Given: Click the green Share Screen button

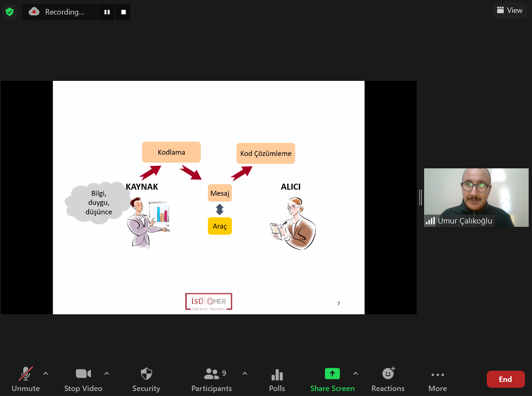Looking at the screenshot, I should (x=332, y=379).
